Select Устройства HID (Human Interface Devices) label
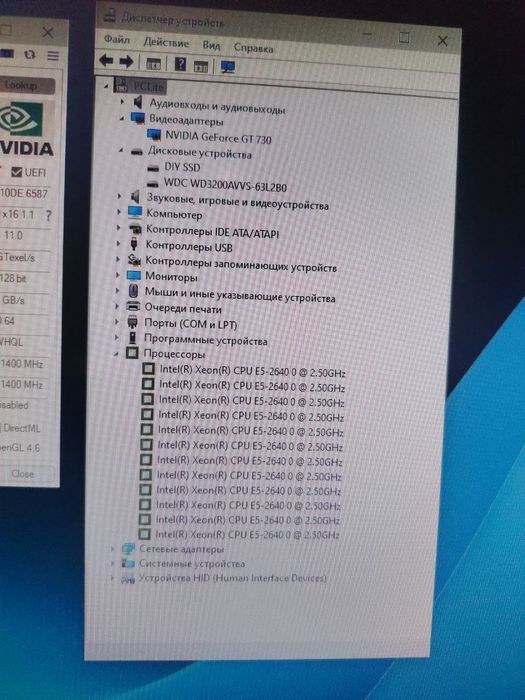 tap(232, 578)
